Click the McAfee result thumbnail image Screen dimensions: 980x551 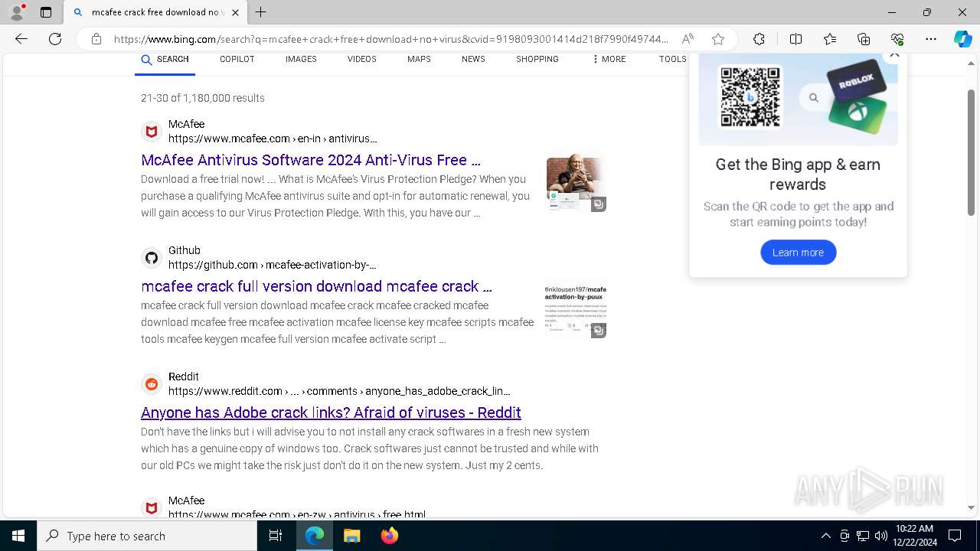pyautogui.click(x=576, y=183)
